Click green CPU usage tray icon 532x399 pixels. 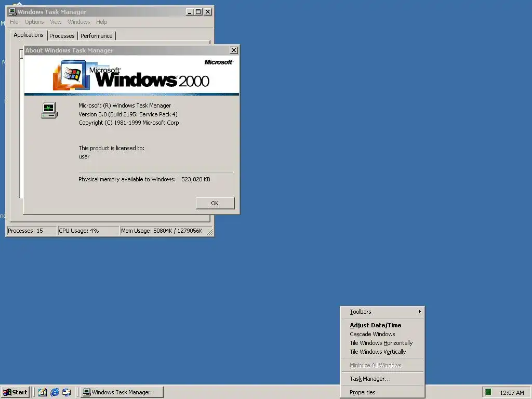488,392
